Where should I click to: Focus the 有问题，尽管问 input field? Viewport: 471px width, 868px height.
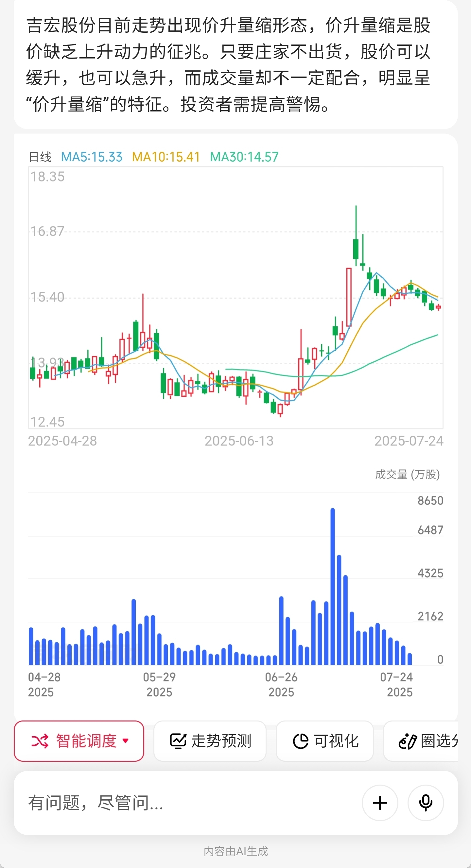click(x=189, y=803)
